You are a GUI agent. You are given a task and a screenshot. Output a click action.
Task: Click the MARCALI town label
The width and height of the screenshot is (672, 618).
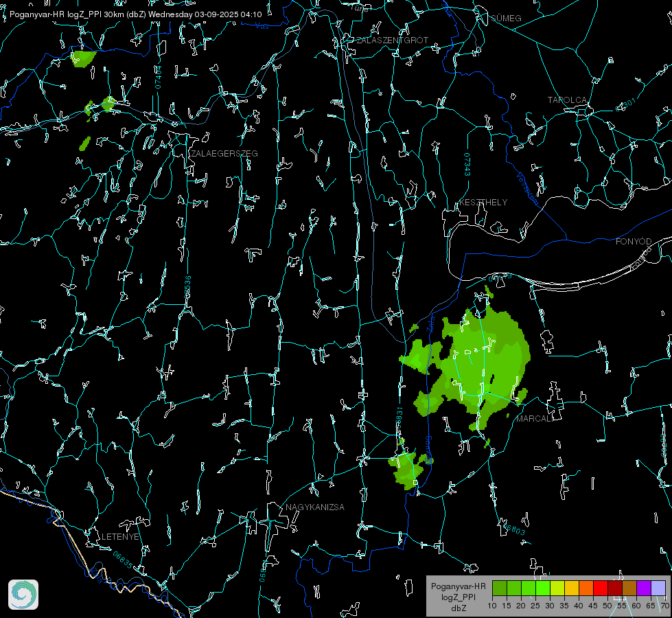533,419
